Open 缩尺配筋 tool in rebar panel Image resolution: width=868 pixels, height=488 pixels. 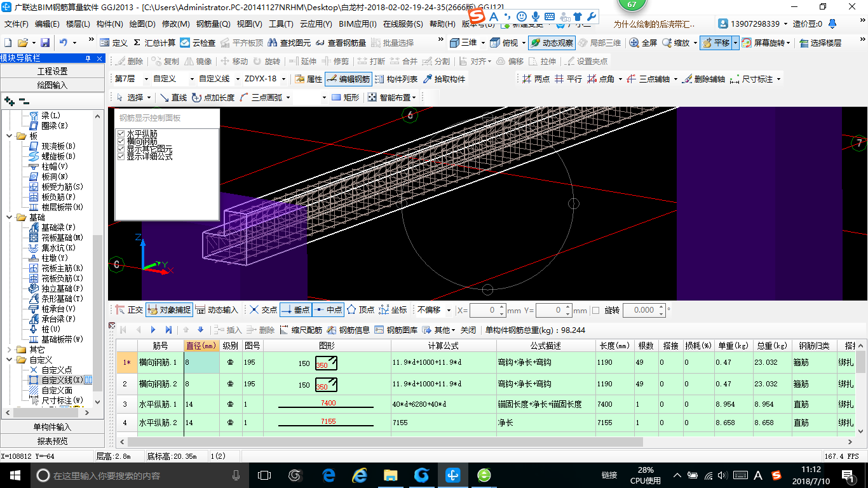point(301,330)
